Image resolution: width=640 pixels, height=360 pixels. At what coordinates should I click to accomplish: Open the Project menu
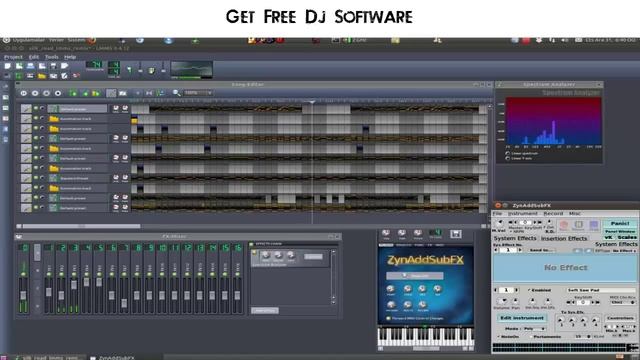tap(13, 57)
